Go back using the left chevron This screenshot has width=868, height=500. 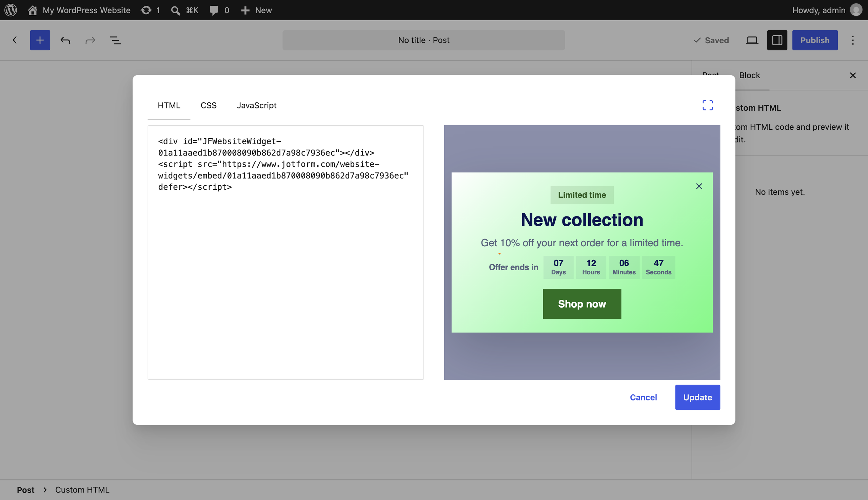pyautogui.click(x=15, y=40)
